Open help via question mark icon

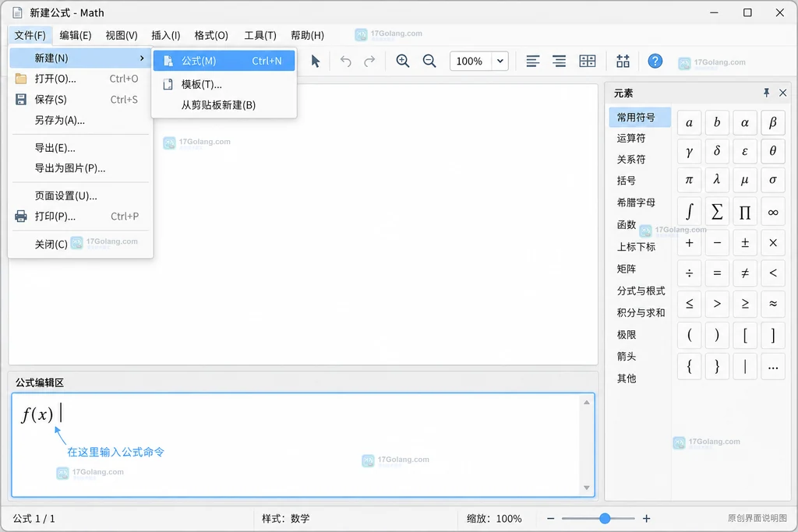pos(655,62)
